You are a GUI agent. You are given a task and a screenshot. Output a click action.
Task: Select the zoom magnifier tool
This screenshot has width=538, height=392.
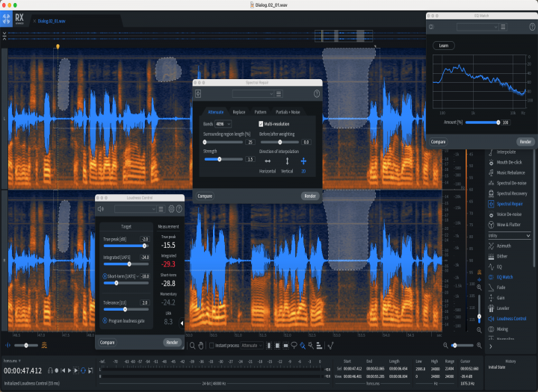pos(193,346)
